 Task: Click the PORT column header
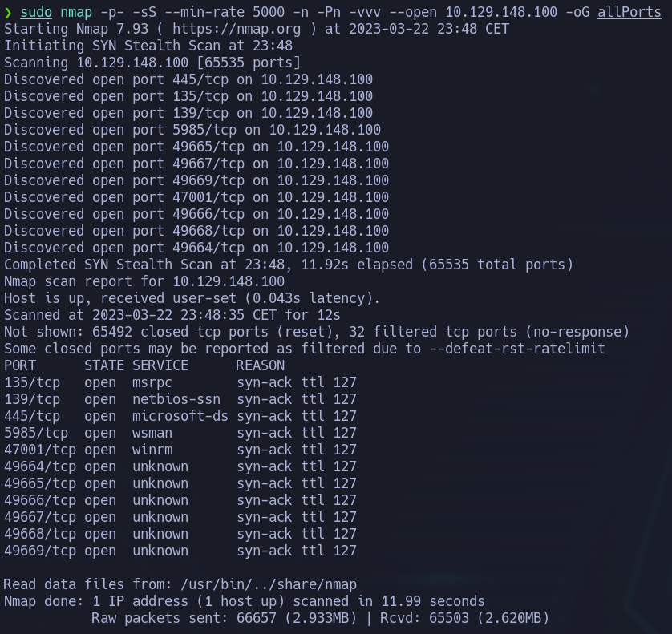(x=20, y=365)
